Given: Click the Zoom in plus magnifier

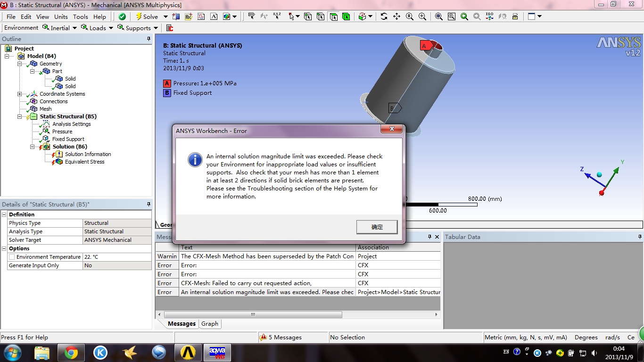Looking at the screenshot, I should tap(422, 16).
